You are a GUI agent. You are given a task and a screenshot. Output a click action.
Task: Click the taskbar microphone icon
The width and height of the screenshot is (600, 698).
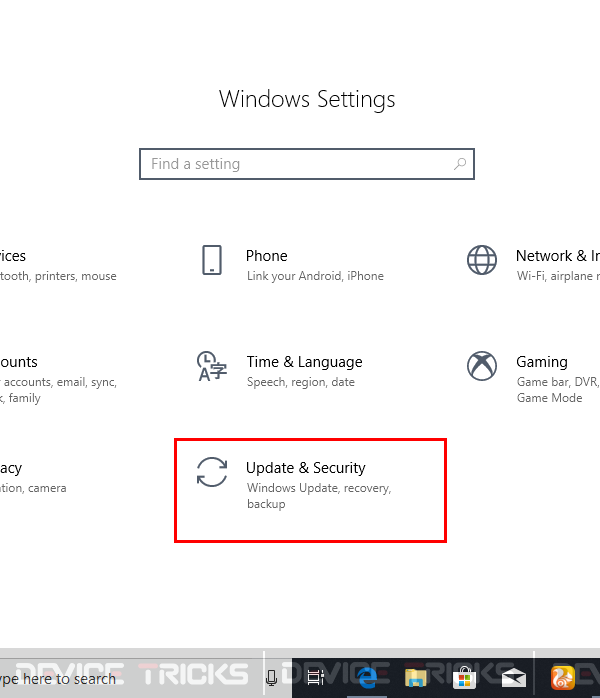[x=272, y=678]
